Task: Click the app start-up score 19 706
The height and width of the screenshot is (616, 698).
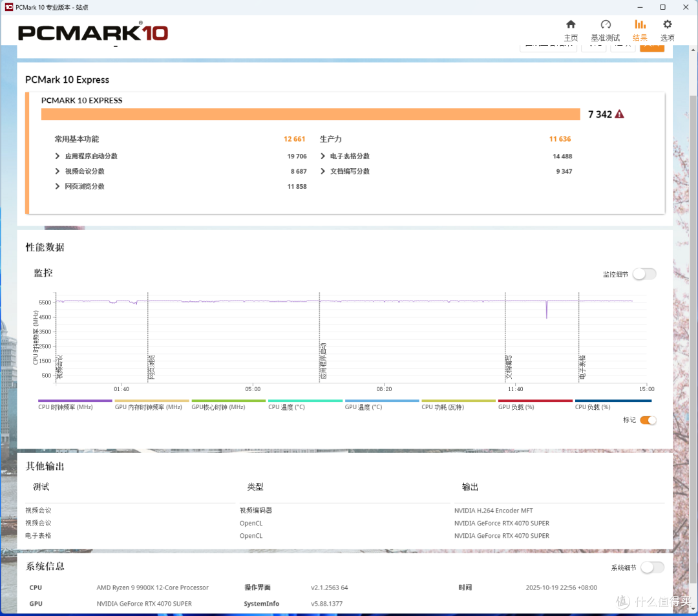Action: [297, 156]
